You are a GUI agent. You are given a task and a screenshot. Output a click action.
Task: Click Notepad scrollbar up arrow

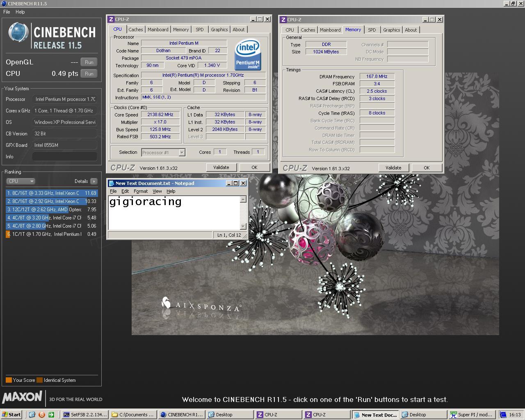(x=243, y=199)
